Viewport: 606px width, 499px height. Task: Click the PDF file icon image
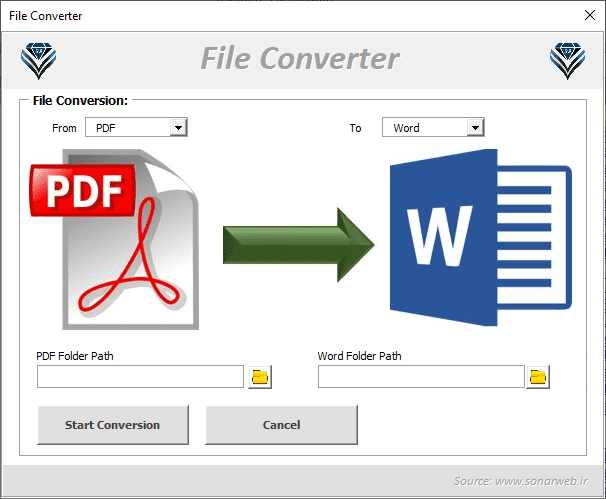click(114, 240)
